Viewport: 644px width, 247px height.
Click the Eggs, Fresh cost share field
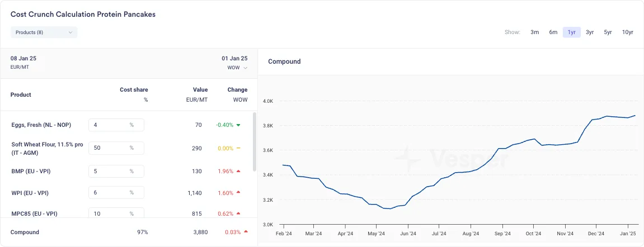point(116,125)
